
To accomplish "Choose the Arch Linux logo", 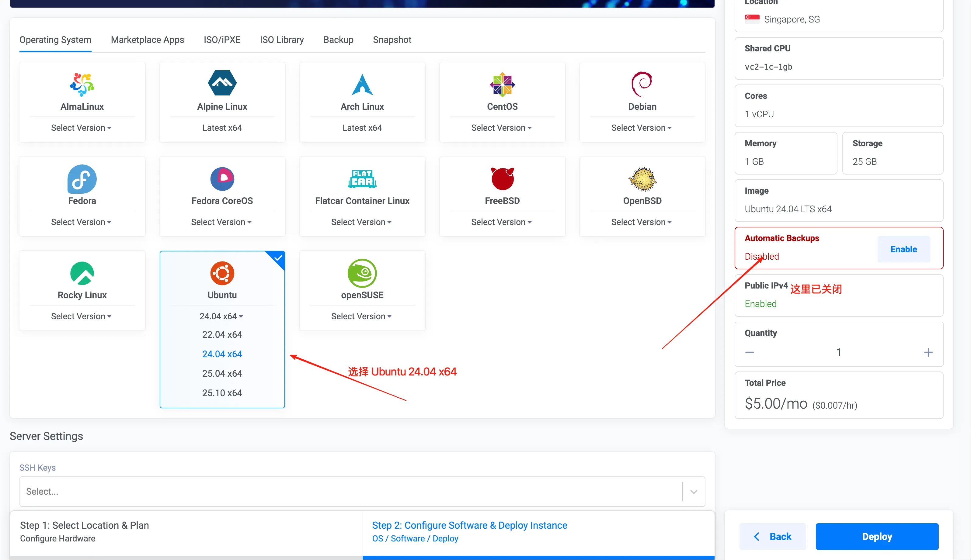I will click(x=362, y=84).
